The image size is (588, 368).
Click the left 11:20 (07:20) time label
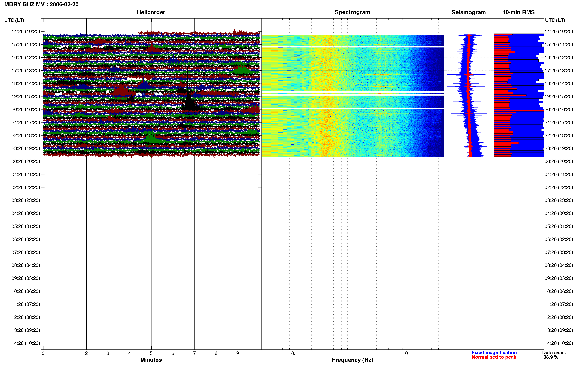[26, 304]
